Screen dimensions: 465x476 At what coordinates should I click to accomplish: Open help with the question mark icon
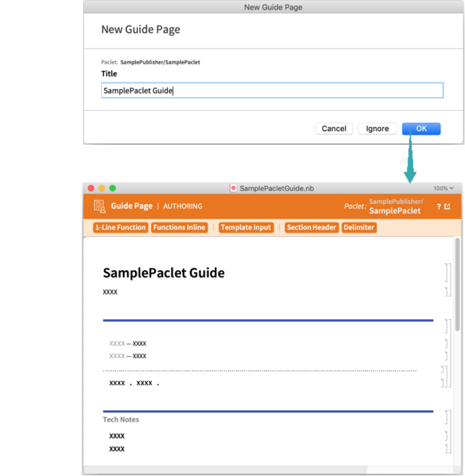tap(439, 207)
